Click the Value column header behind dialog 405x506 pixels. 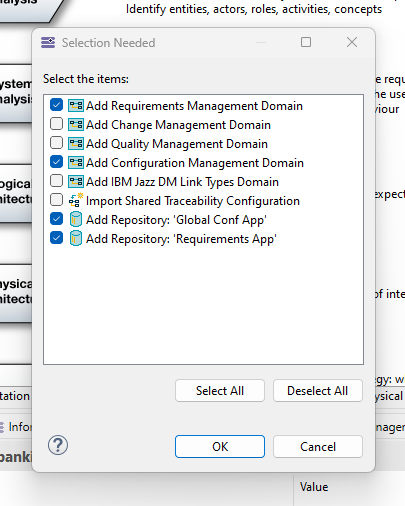tap(314, 487)
